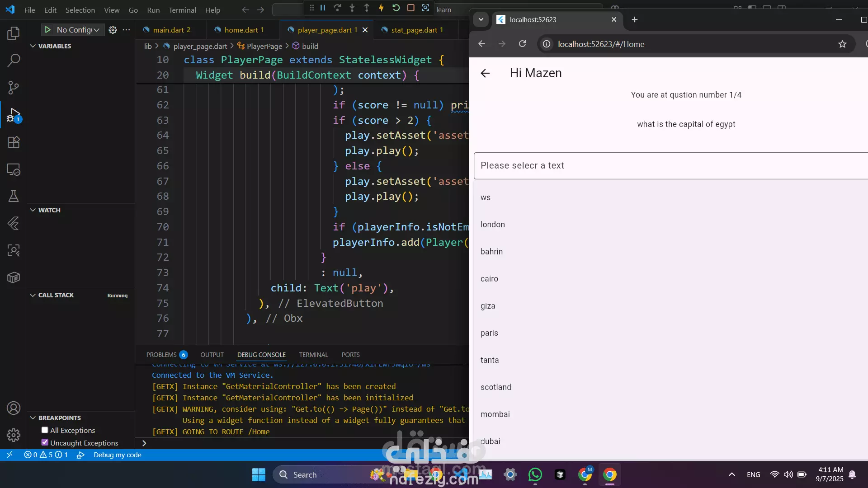Select the cairo answer option

489,279
